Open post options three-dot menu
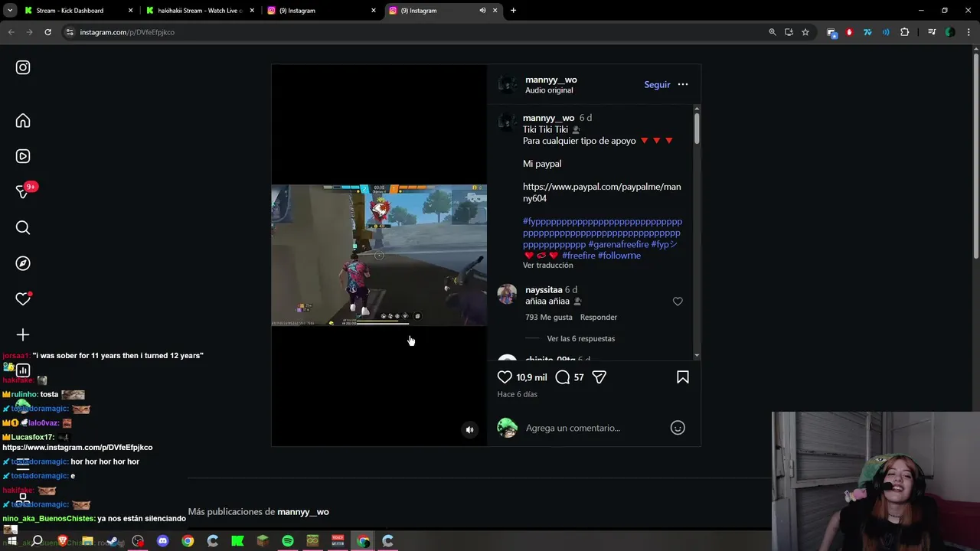Screen dimensions: 980x551 coord(683,84)
